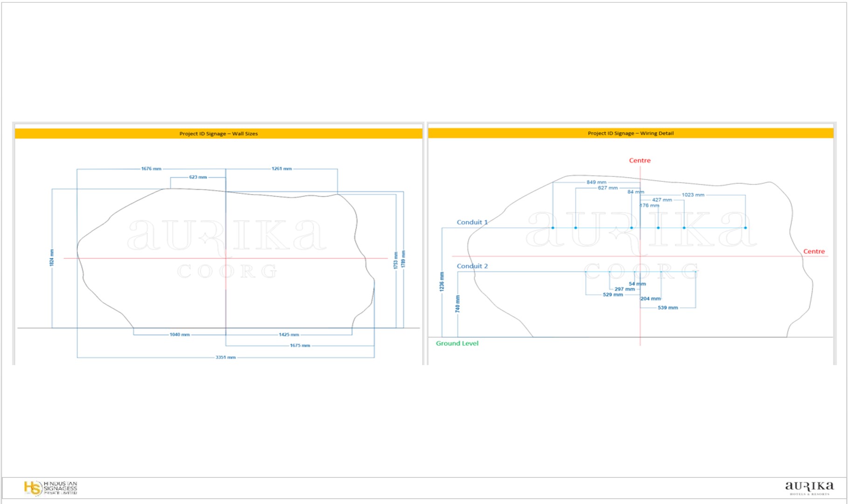This screenshot has height=504, width=848.
Task: Click the 'Conduit 1' label
Action: click(472, 222)
